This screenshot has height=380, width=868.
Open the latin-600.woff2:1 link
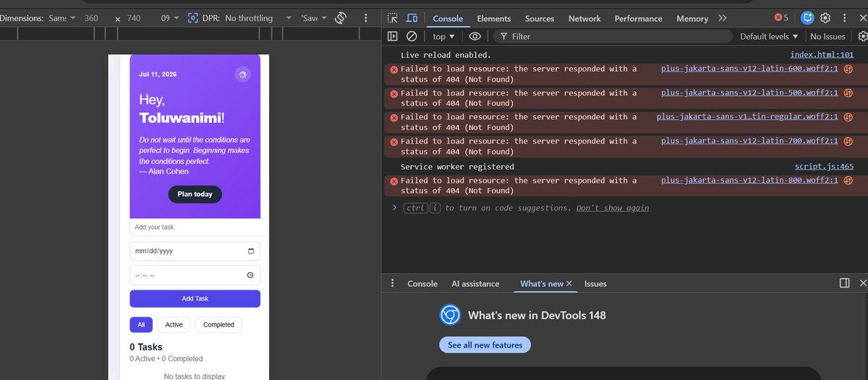pyautogui.click(x=749, y=69)
